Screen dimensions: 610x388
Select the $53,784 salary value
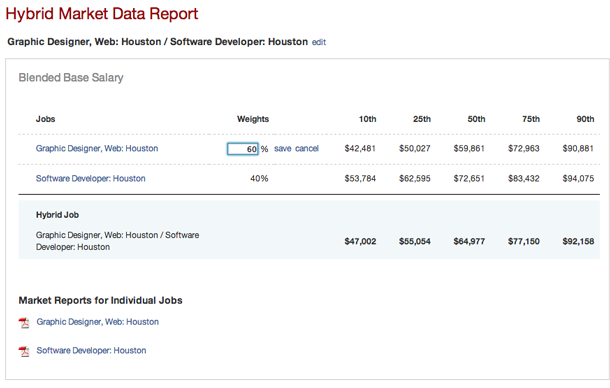tap(360, 178)
